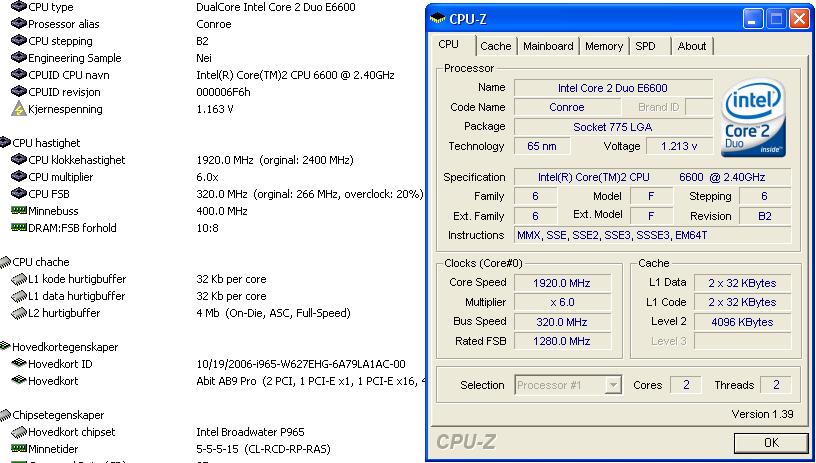The width and height of the screenshot is (816, 463).
Task: Click the chip icon beside CPU klokkehastighet
Action: point(19,159)
